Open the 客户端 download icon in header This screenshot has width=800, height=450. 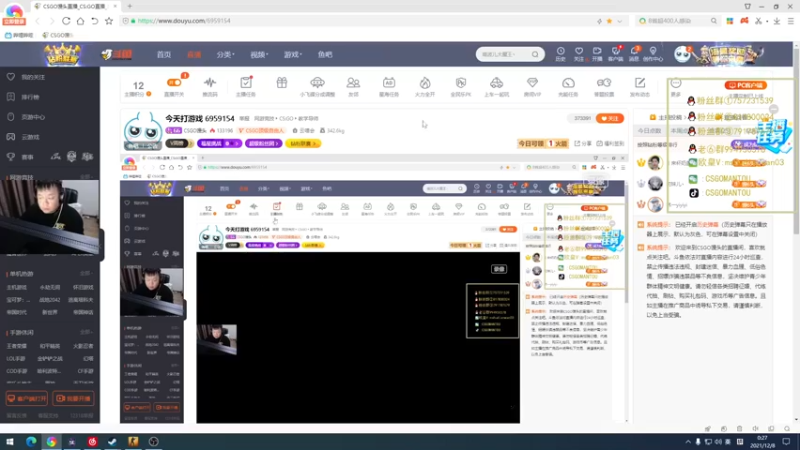tap(615, 54)
